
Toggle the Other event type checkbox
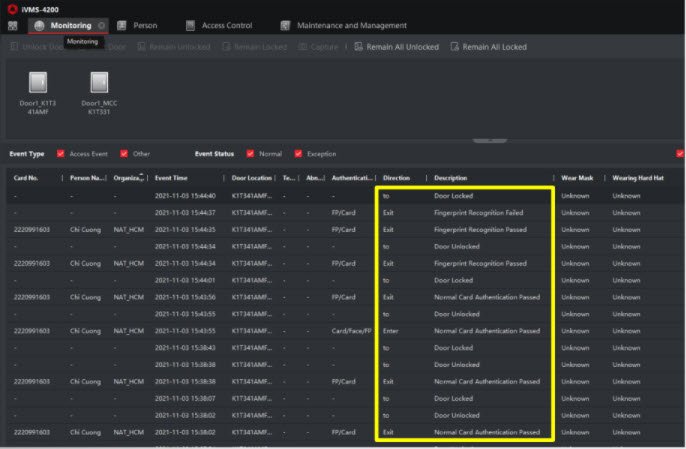124,154
